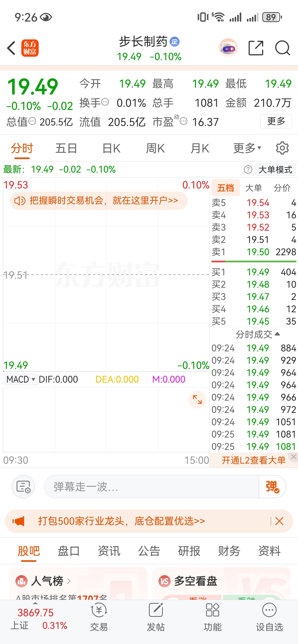
Task: Switch to the 分时 chart tab
Action: point(22,148)
